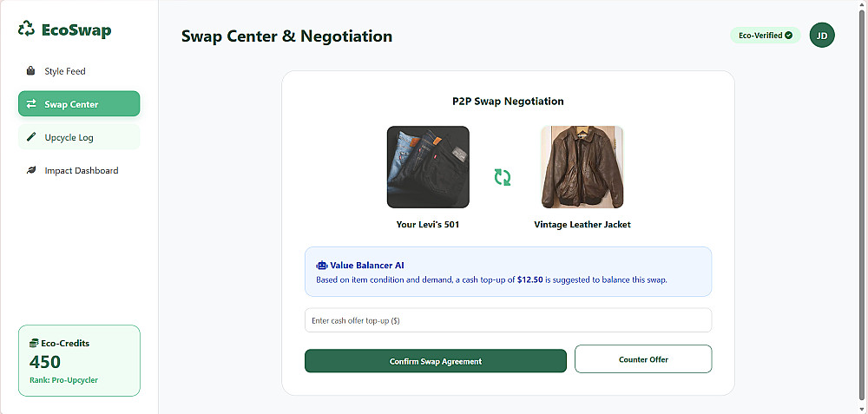
Task: Click the Style Feed shopping bag icon
Action: (x=31, y=71)
